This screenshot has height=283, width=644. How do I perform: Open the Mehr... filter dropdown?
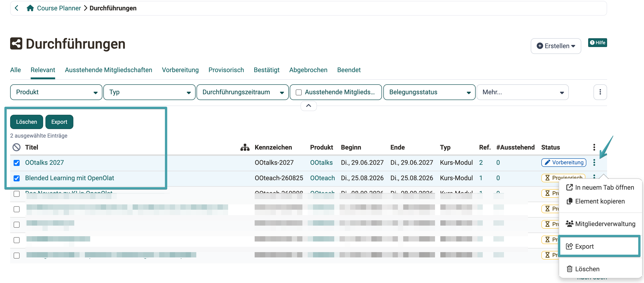522,92
